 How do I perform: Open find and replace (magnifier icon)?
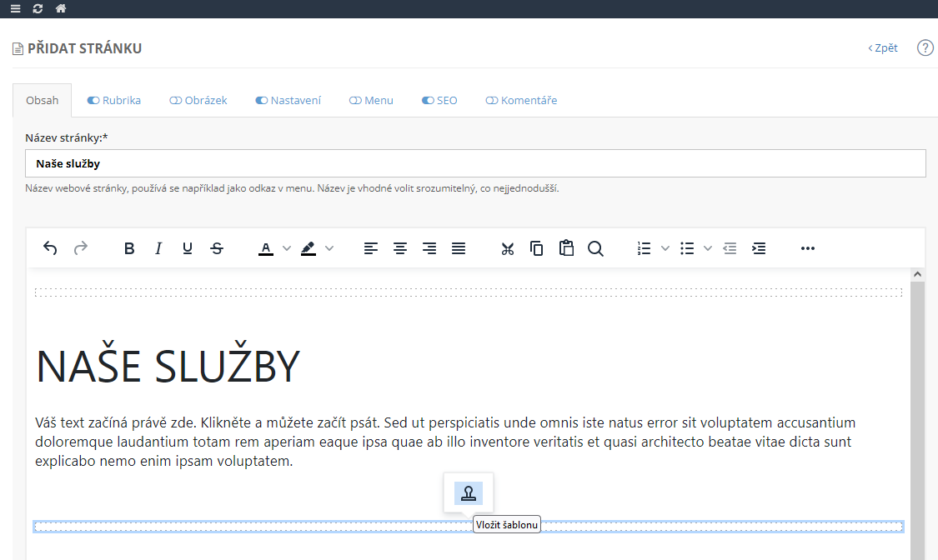point(595,248)
